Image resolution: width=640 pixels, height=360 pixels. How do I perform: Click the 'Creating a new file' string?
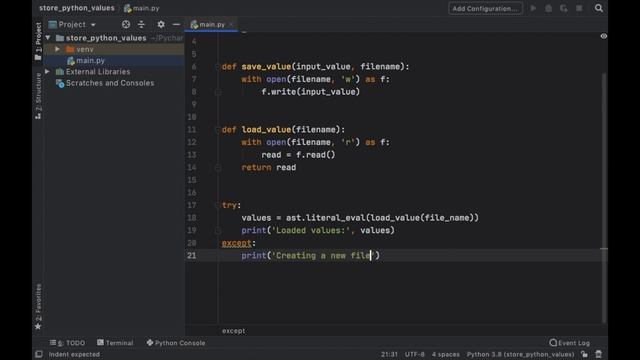tap(323, 256)
